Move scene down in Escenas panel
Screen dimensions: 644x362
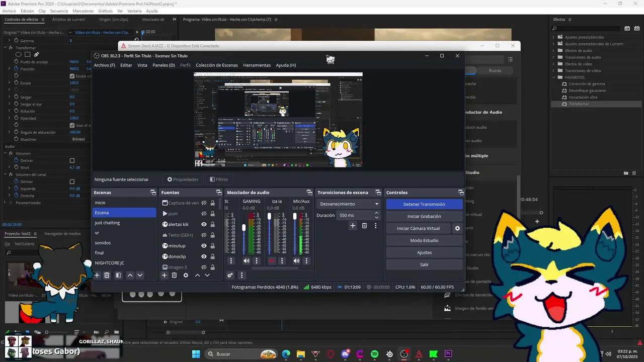(x=140, y=275)
